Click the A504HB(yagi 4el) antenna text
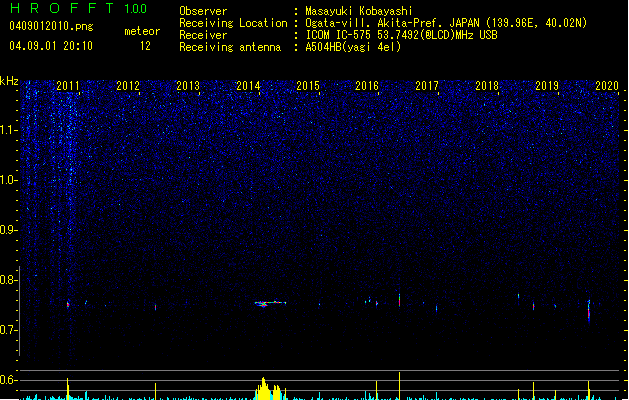This screenshot has width=629, height=400. [x=353, y=47]
